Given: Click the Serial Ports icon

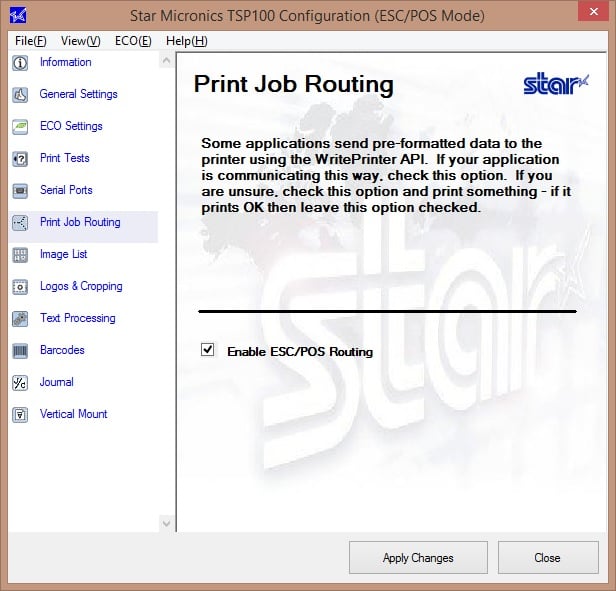Looking at the screenshot, I should (x=20, y=191).
